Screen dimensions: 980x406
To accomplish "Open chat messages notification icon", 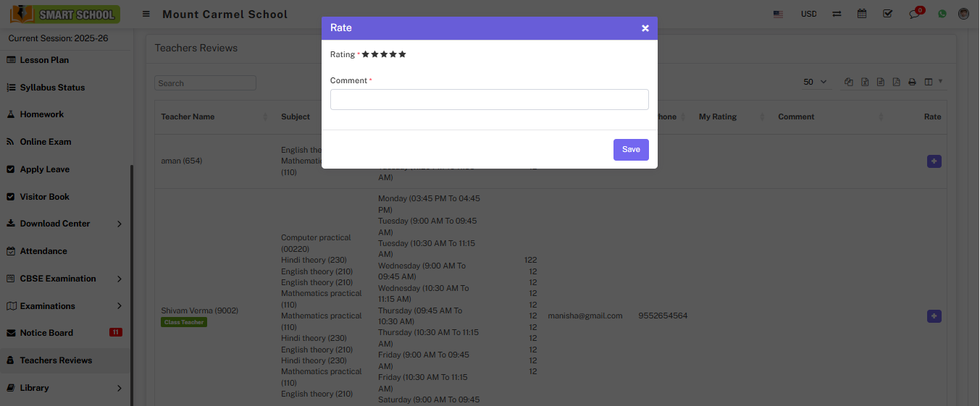I will [914, 14].
